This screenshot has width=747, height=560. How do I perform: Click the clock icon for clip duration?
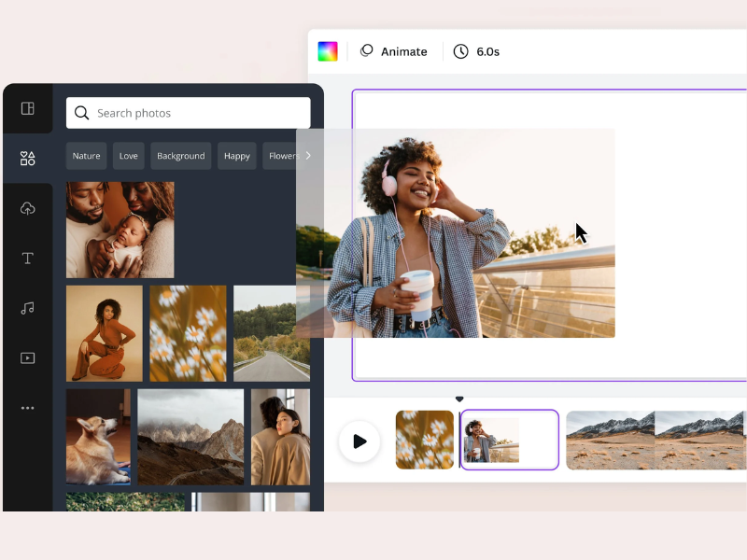(459, 51)
